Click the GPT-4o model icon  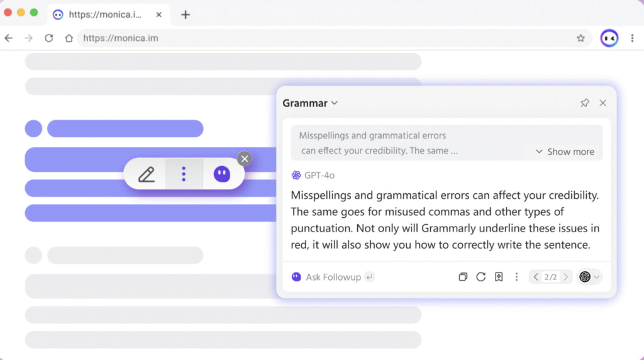point(296,176)
